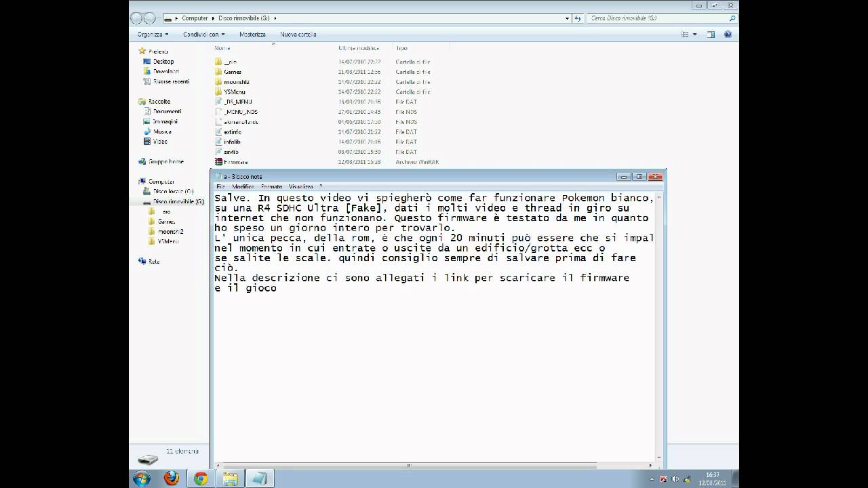Screen dimensions: 868x488
Task: Open Google Chrome from the taskbar
Action: click(x=201, y=479)
